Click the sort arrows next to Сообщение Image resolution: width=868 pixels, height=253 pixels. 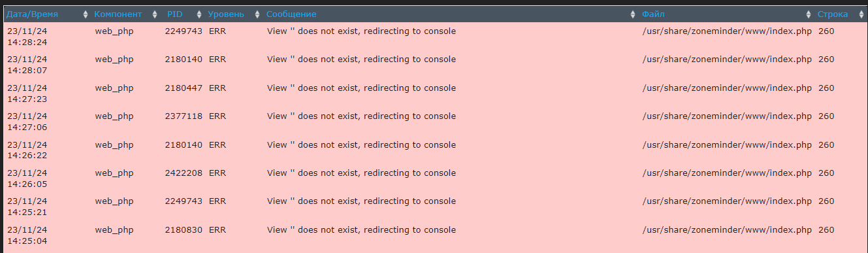click(633, 14)
